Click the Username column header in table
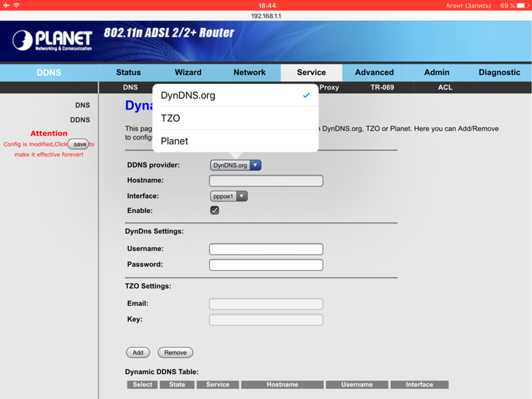 pos(357,384)
